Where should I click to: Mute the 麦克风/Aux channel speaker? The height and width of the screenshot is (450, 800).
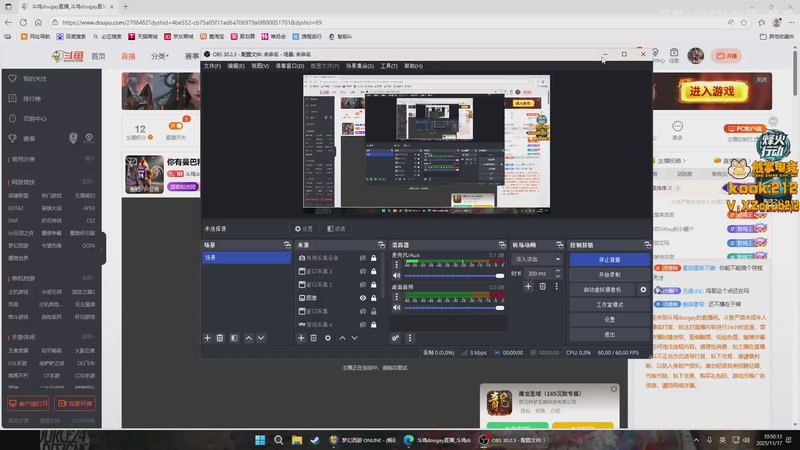tap(396, 276)
